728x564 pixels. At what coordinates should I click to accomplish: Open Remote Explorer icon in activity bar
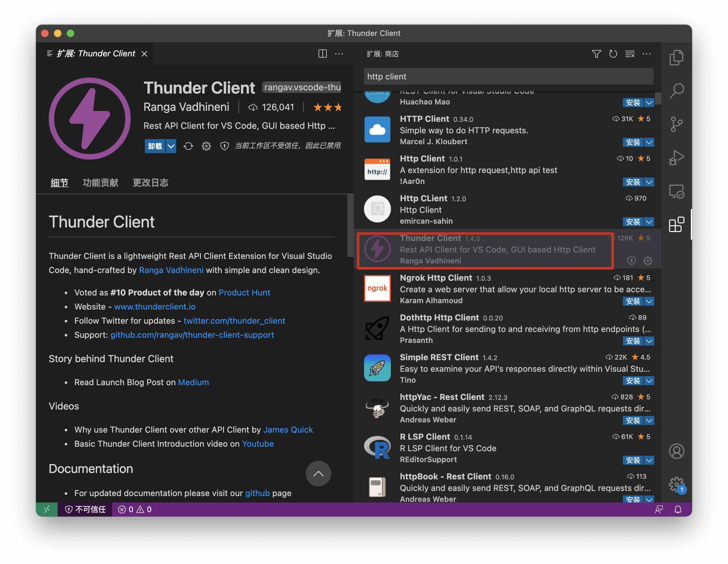676,191
